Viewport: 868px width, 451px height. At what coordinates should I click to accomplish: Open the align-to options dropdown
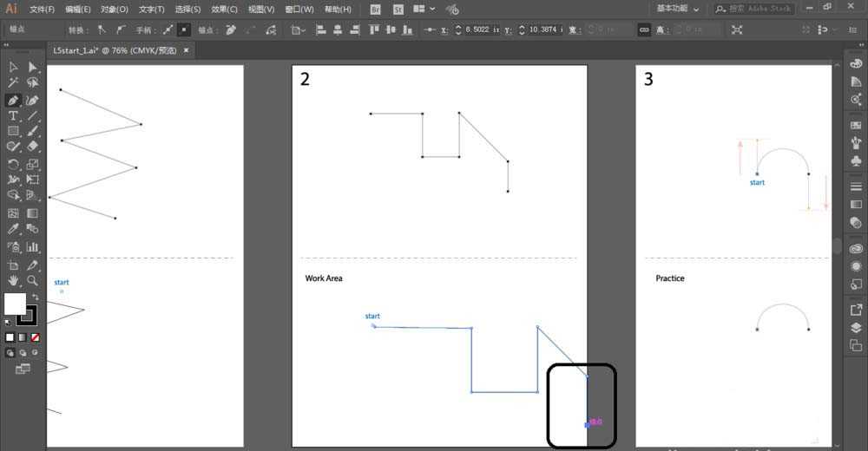pyautogui.click(x=299, y=29)
